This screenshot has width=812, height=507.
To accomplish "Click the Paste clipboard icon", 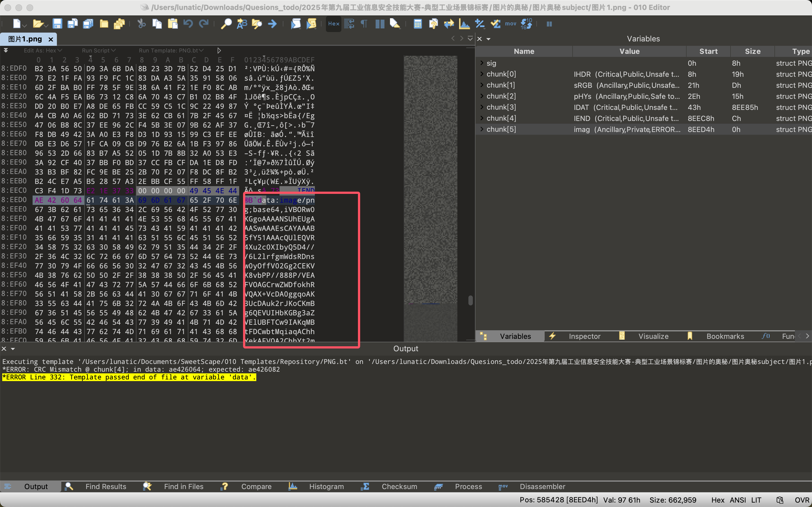I will pyautogui.click(x=172, y=24).
